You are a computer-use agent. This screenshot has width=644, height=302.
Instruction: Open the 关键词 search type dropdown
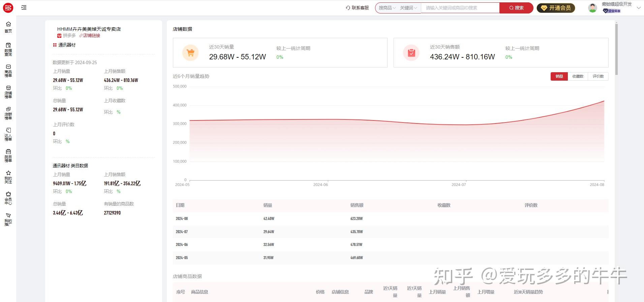click(408, 8)
